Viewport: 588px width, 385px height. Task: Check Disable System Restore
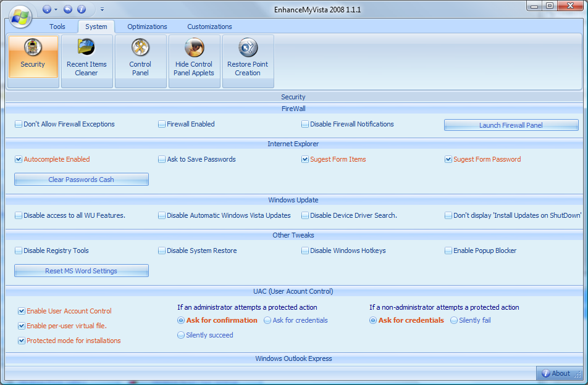pos(162,250)
